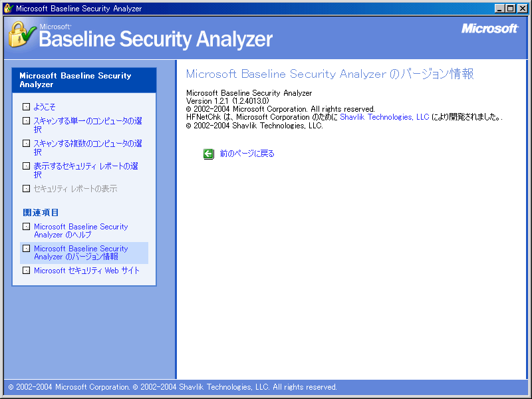Click the バージョン情報 page heading

point(330,74)
